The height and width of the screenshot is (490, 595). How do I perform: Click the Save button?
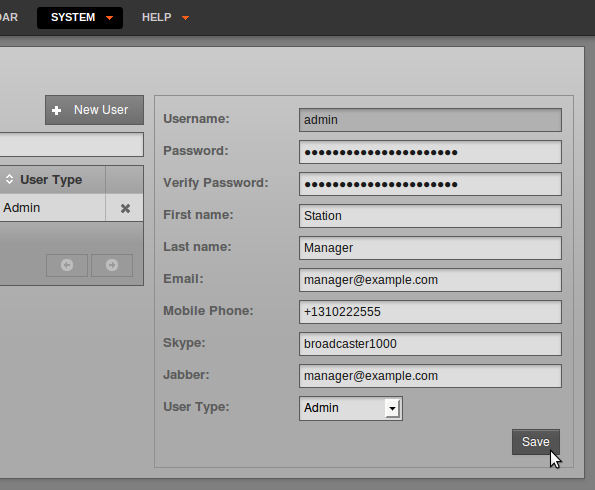pos(535,442)
